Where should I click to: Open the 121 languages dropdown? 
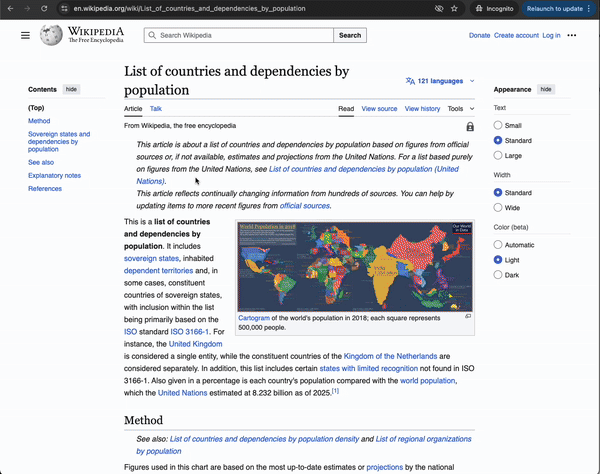[x=440, y=81]
